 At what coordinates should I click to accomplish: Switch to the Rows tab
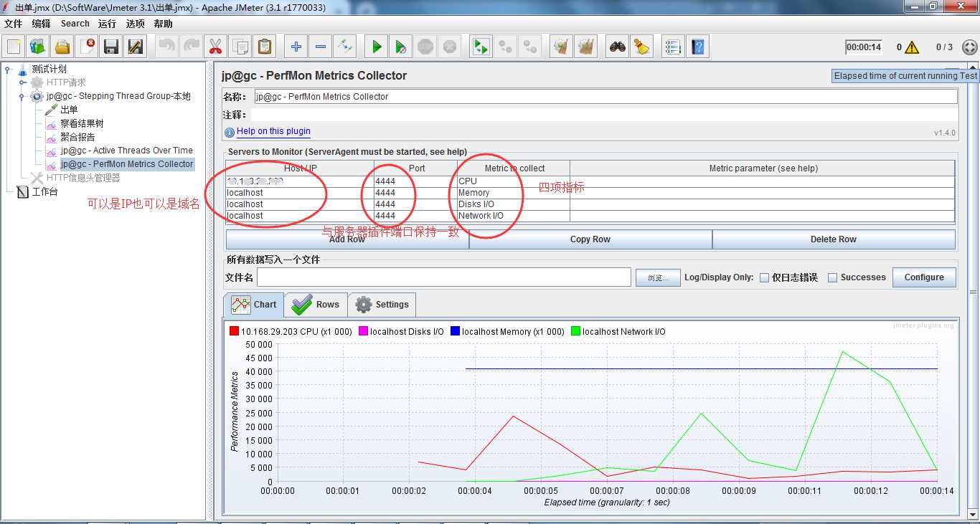pos(316,305)
